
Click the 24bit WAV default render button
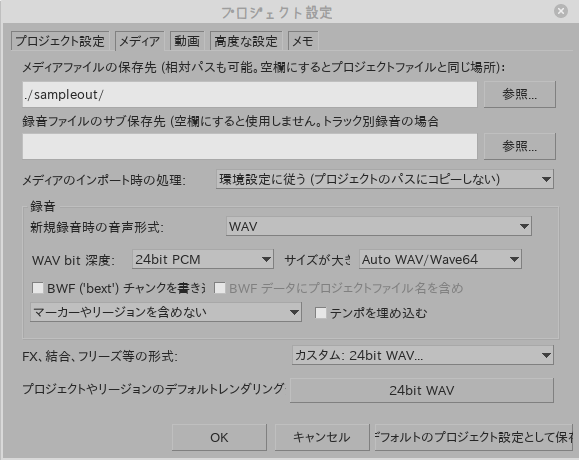click(x=422, y=390)
